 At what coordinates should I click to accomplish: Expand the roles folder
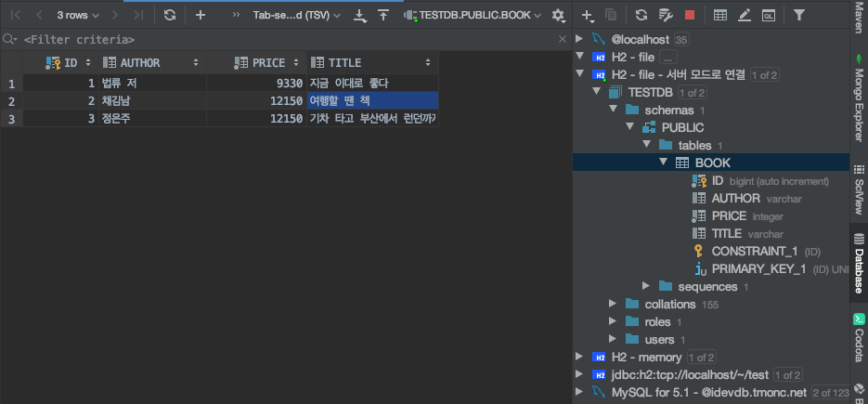tap(613, 321)
